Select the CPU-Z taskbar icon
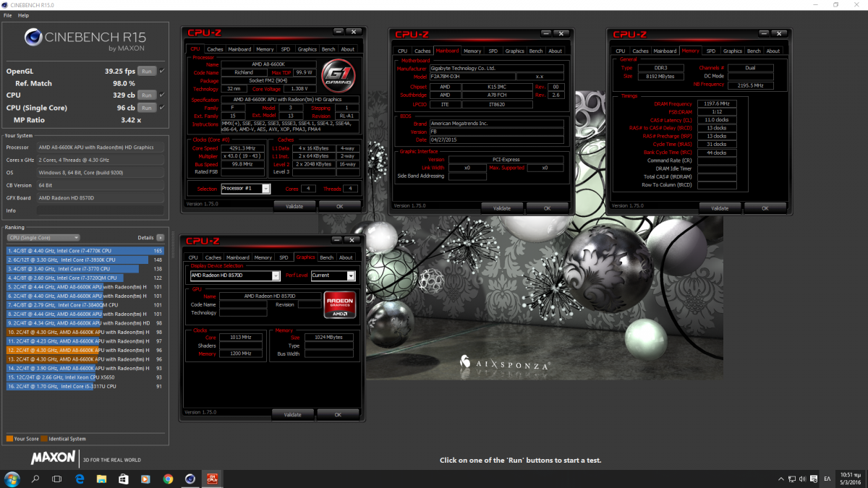Image resolution: width=868 pixels, height=488 pixels. 213,479
